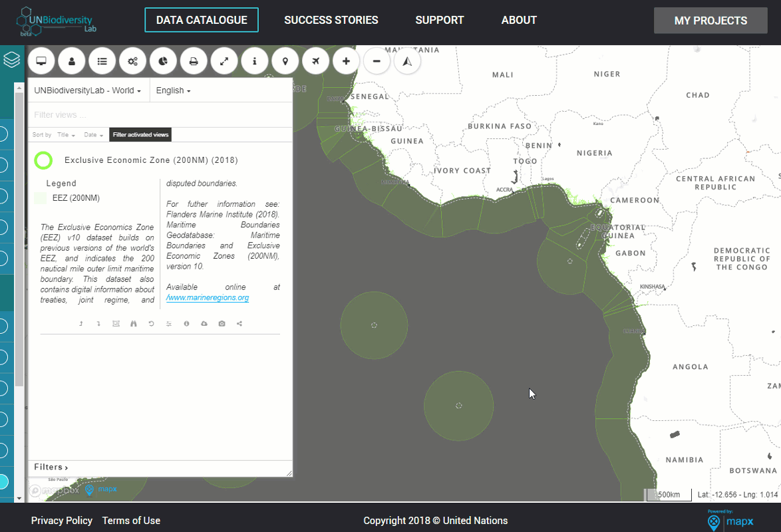Open the Privacy Policy link
The image size is (781, 532).
tap(62, 521)
